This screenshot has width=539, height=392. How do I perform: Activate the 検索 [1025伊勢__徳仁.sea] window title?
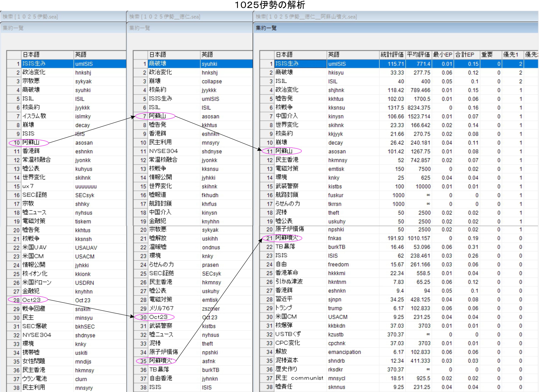point(165,17)
